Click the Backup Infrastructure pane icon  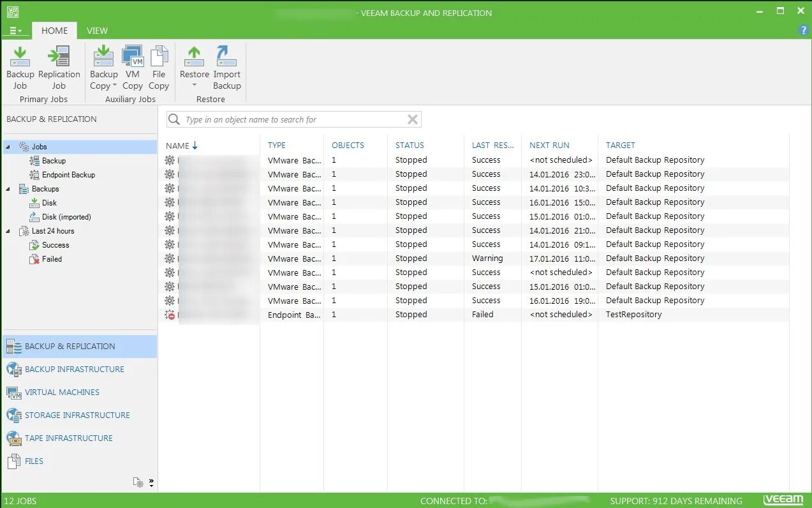point(14,370)
